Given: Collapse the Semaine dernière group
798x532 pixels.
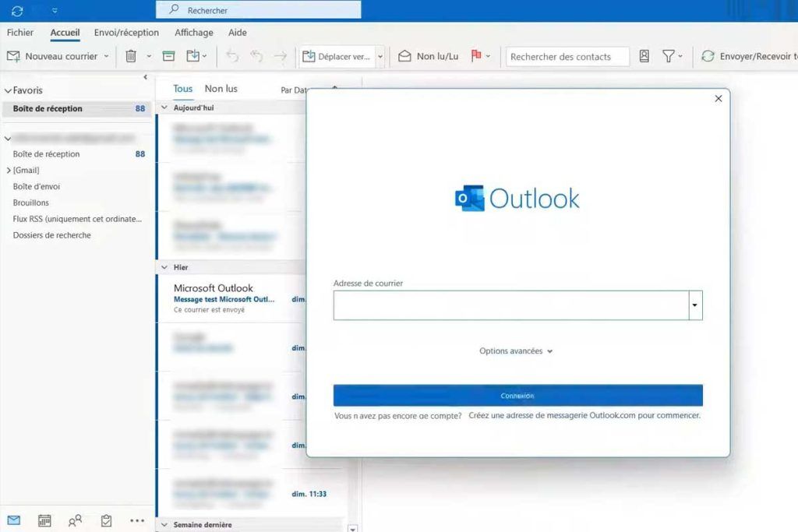Looking at the screenshot, I should (x=164, y=524).
